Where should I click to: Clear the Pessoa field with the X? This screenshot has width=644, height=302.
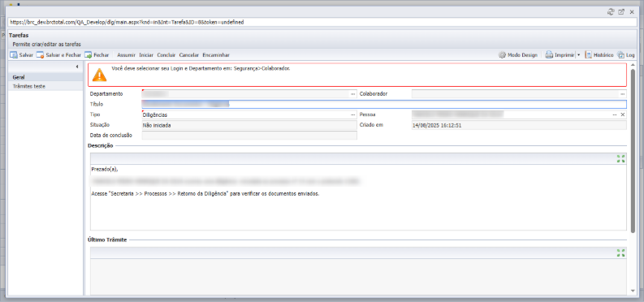click(623, 115)
